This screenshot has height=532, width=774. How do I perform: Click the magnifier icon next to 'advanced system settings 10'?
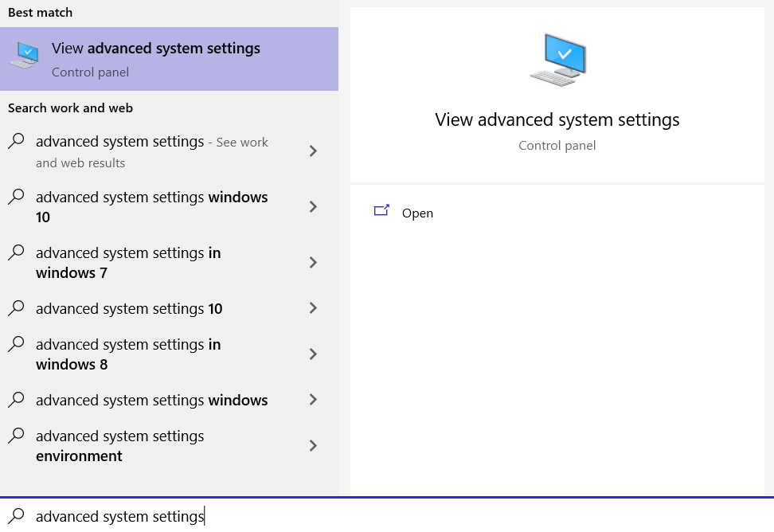16,308
